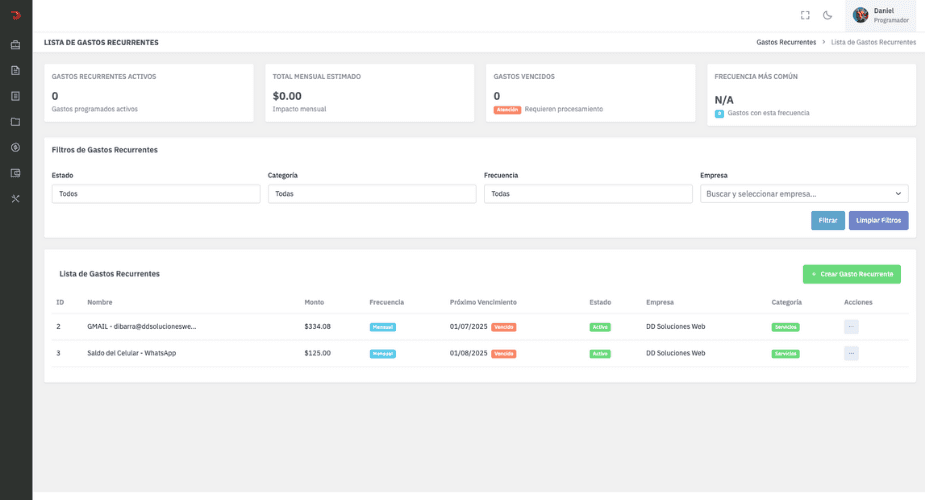Open the Empresa search selector

[803, 194]
